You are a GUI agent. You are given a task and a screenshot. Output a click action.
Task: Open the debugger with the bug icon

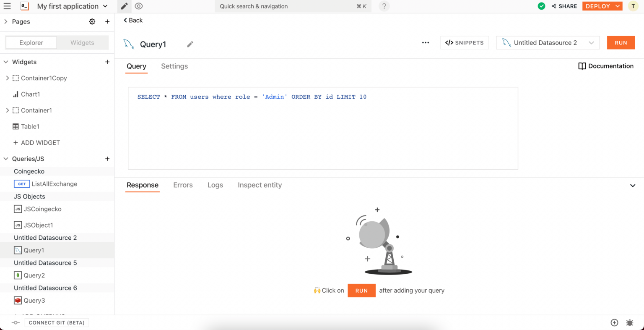tap(629, 322)
